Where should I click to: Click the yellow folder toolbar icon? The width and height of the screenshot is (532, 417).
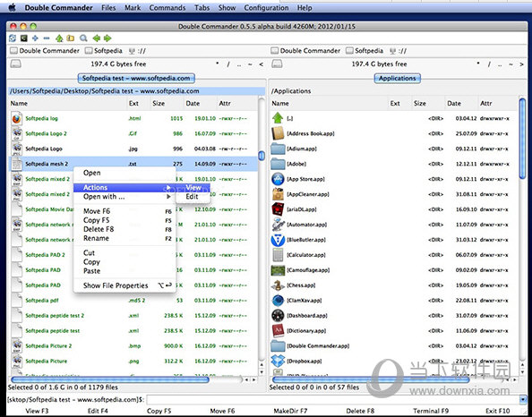(71, 38)
